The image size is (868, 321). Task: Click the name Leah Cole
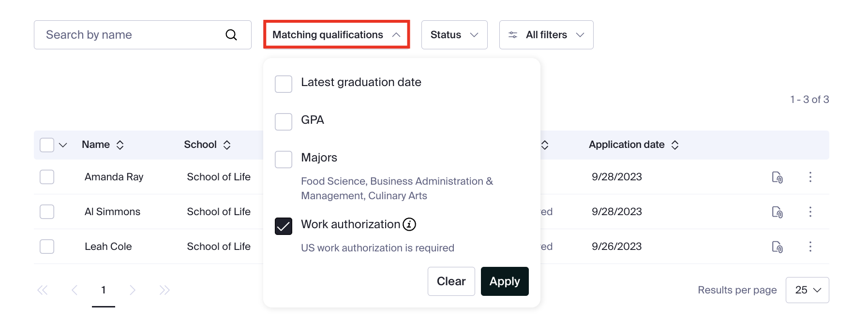(x=108, y=247)
